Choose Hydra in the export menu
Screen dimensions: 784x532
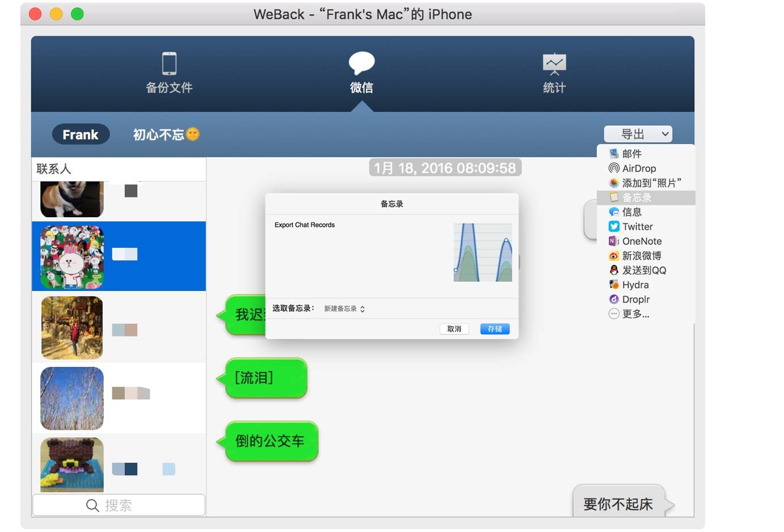point(646,285)
